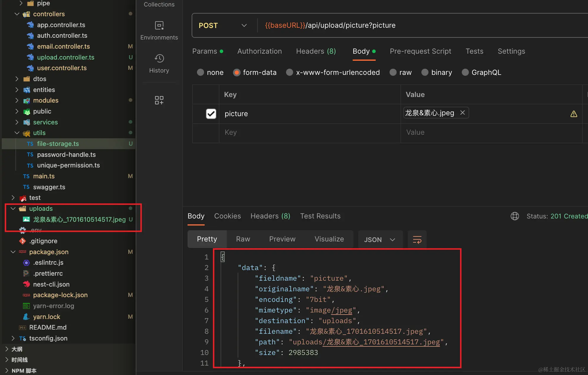Click the empty Value input cell
The image size is (588, 375).
491,133
